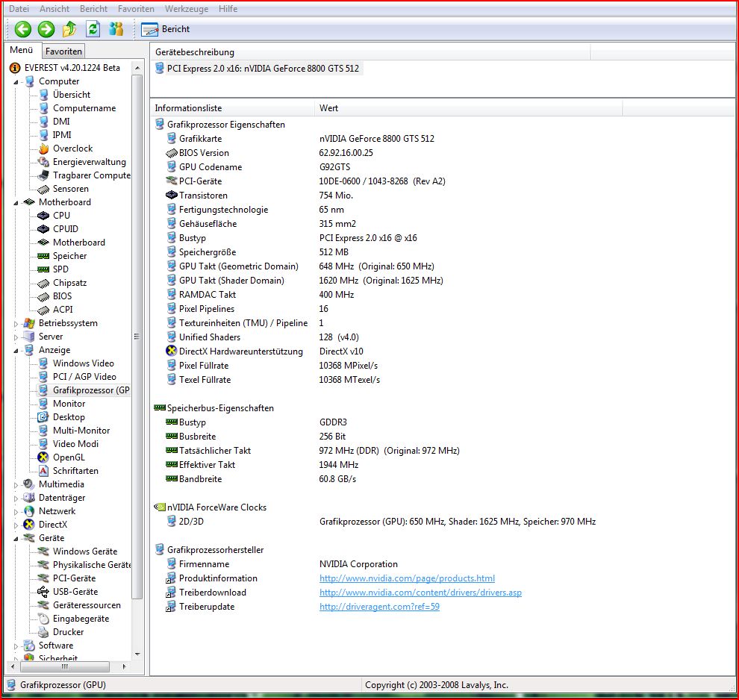Click the Overclock flame icon

43,149
